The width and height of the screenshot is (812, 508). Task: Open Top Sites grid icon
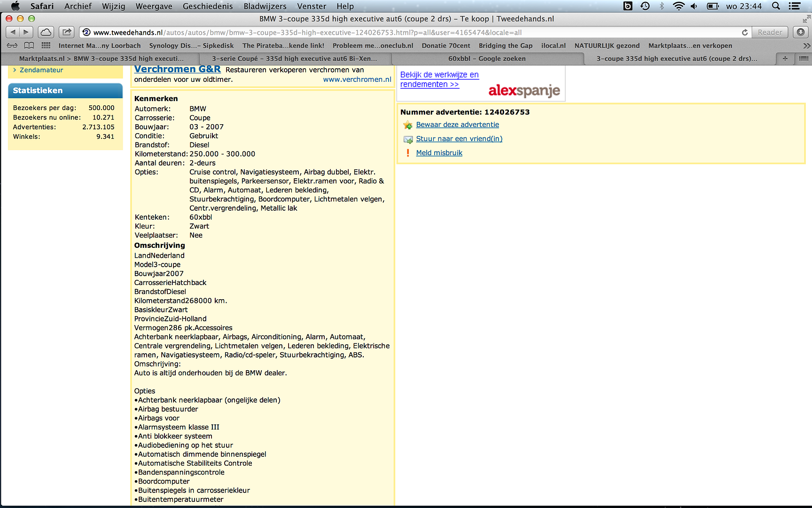pyautogui.click(x=46, y=46)
